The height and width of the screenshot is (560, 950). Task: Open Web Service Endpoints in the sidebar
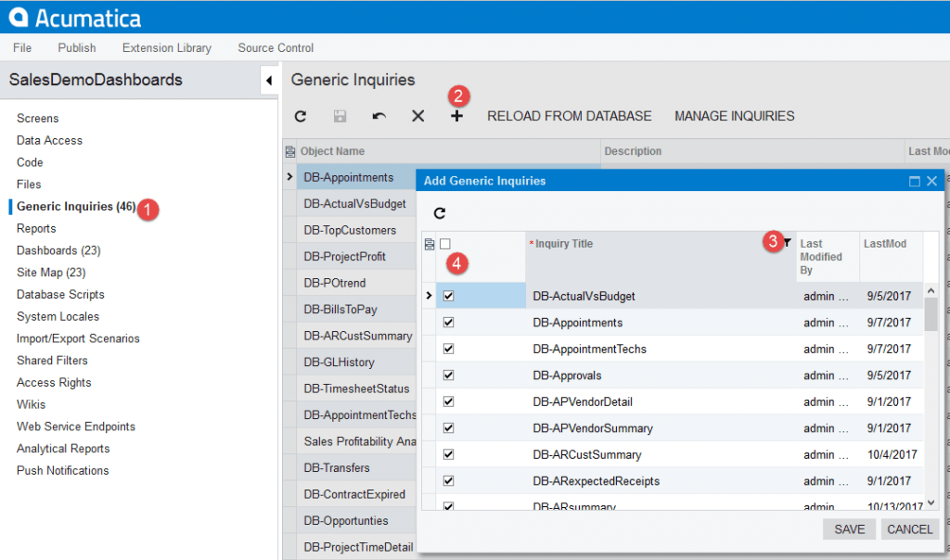point(76,426)
